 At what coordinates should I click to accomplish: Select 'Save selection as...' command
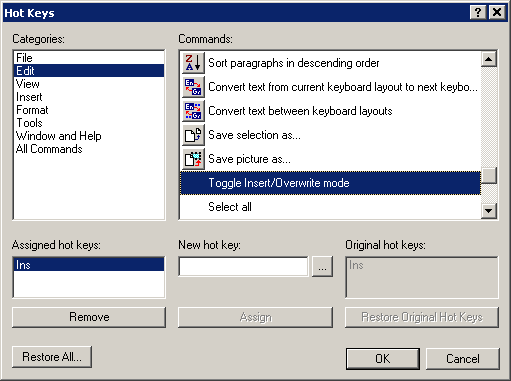(x=330, y=135)
